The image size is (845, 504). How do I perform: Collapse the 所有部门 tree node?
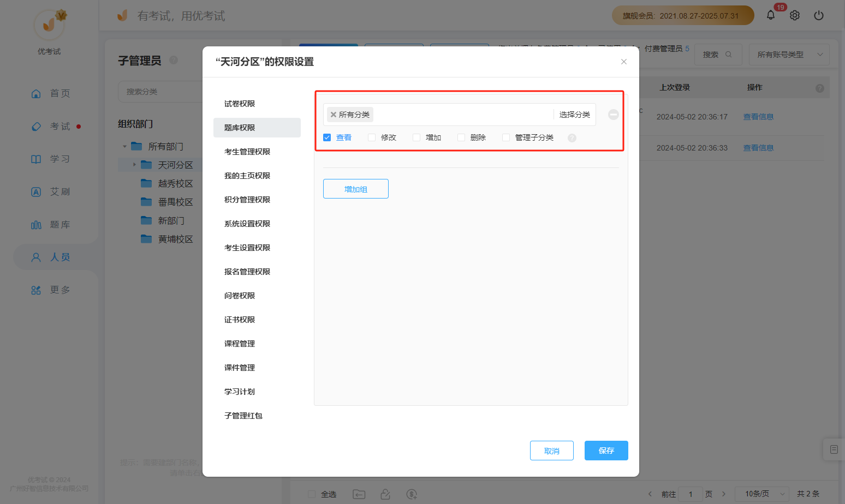point(125,147)
